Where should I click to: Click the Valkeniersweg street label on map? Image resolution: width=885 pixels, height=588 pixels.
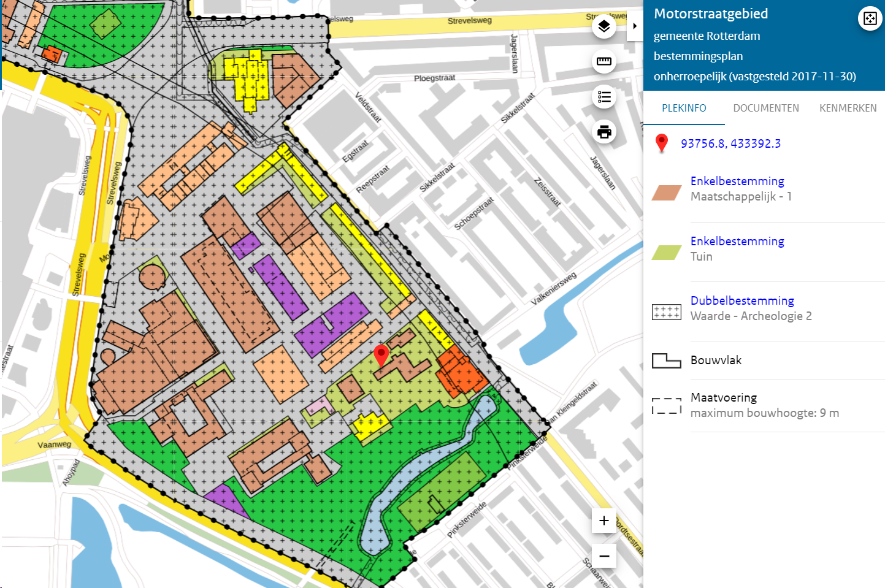(x=554, y=288)
